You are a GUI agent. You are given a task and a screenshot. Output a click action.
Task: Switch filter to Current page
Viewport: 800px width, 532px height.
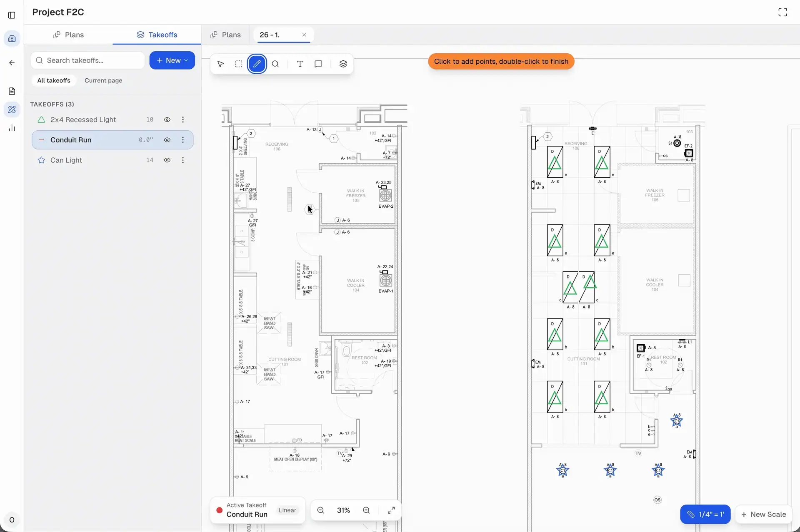tap(103, 81)
